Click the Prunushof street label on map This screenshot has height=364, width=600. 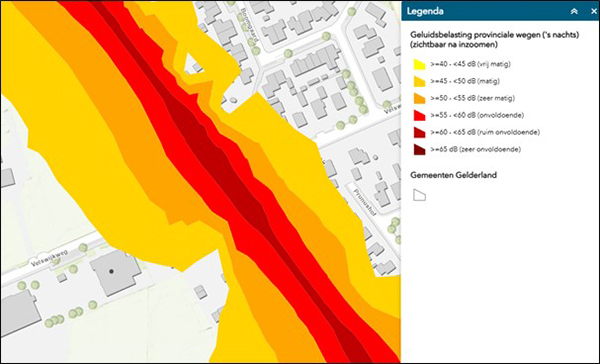[365, 202]
